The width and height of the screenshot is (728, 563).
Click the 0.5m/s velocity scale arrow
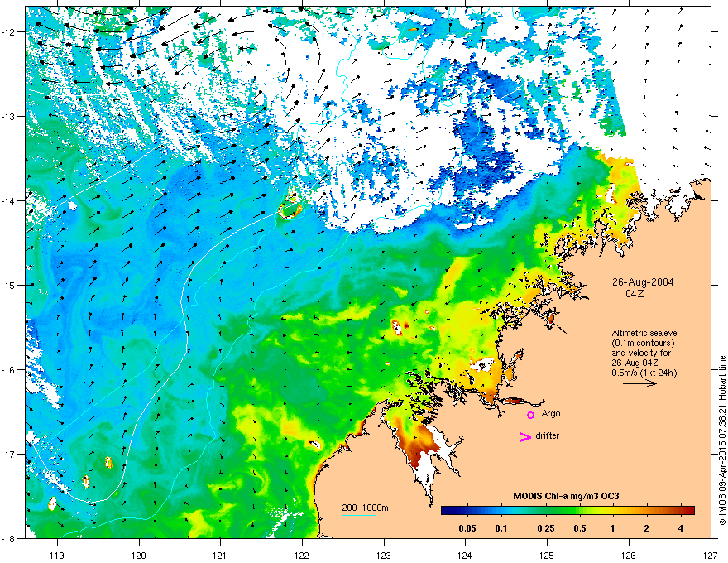pyautogui.click(x=639, y=383)
